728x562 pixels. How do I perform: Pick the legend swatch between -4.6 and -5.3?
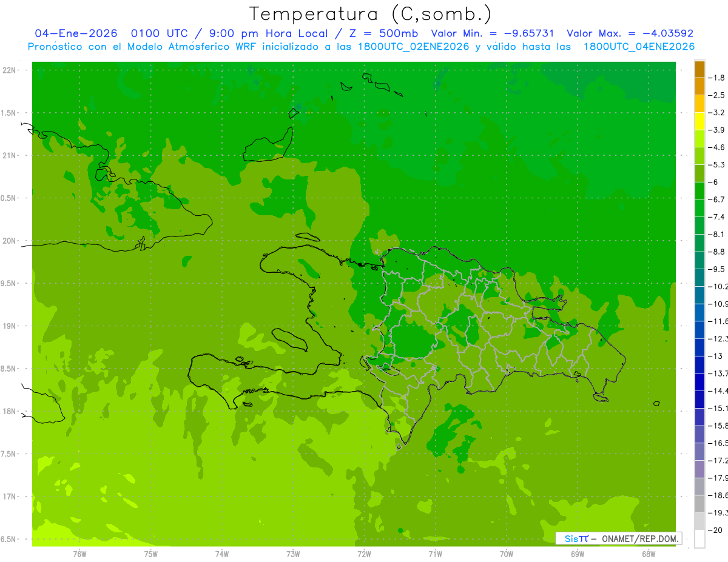pos(699,156)
